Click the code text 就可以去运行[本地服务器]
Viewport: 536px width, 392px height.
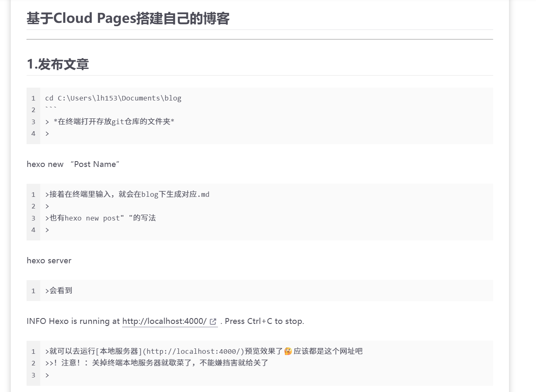coord(93,351)
